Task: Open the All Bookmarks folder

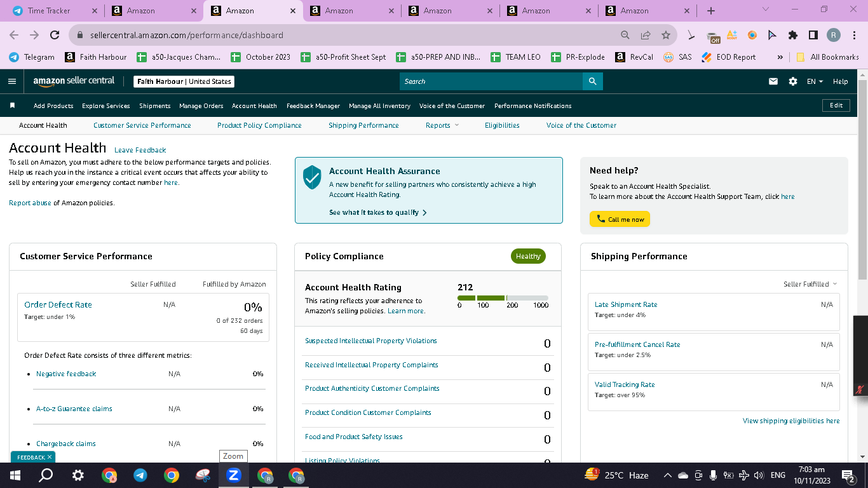Action: coord(827,57)
